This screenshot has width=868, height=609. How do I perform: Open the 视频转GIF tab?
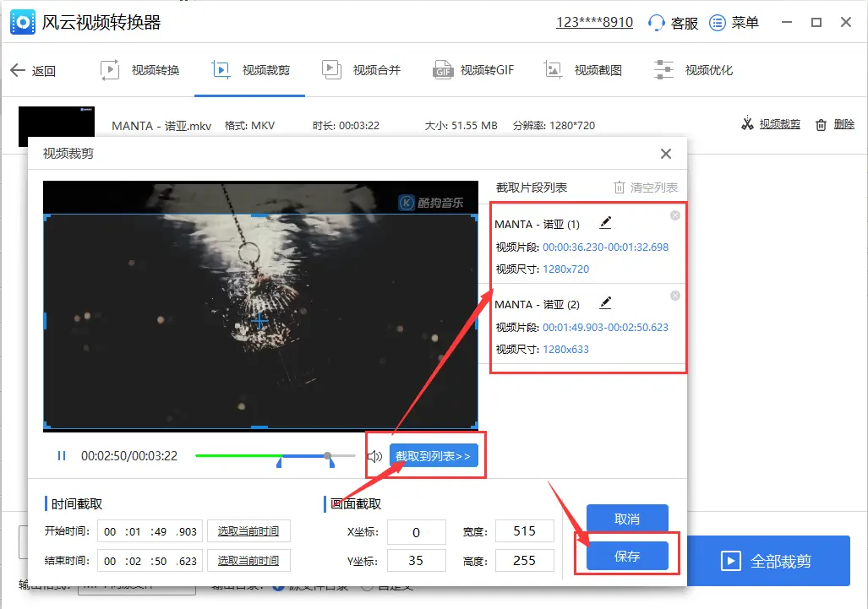click(473, 70)
